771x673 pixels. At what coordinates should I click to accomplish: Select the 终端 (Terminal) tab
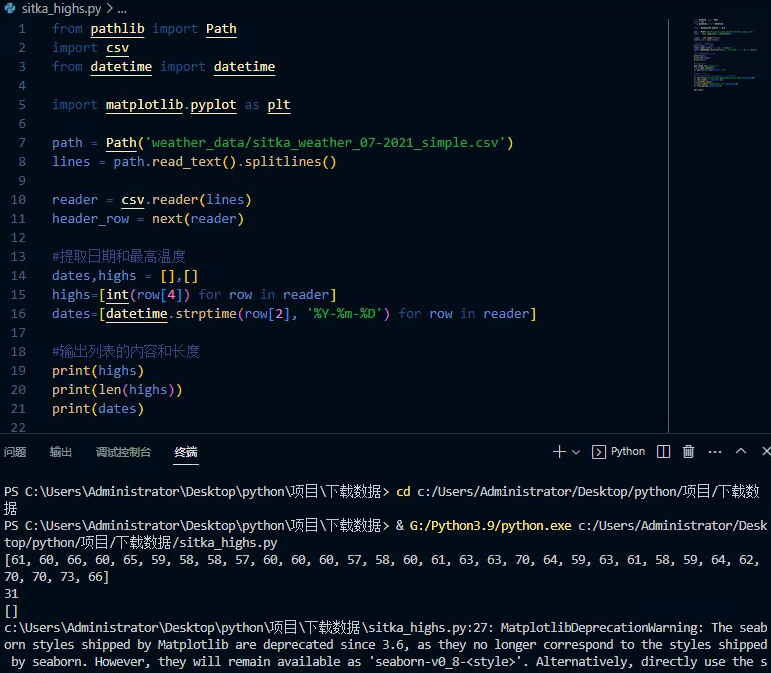186,452
